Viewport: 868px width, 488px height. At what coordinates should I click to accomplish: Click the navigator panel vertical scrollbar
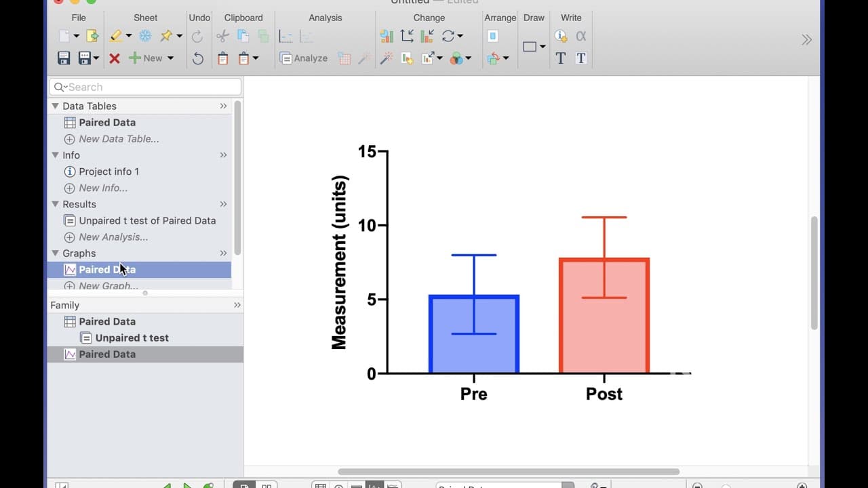tap(237, 178)
